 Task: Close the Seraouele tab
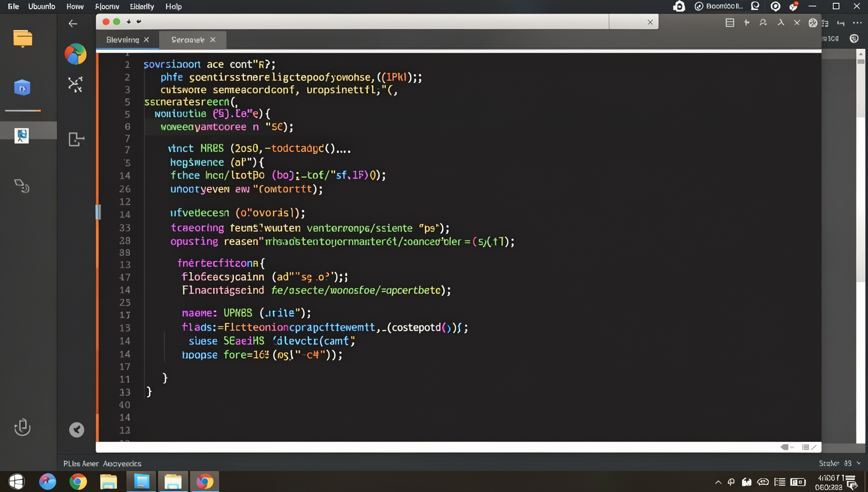click(x=213, y=40)
